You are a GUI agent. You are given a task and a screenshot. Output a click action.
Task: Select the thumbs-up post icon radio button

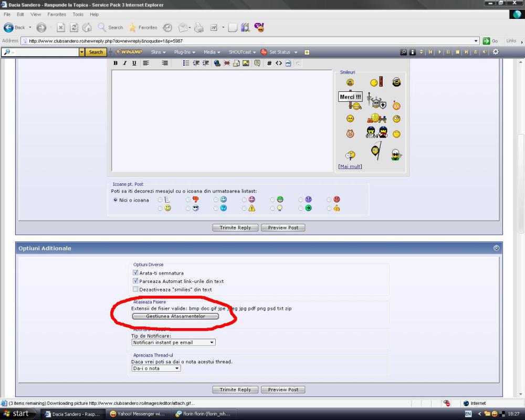329,208
